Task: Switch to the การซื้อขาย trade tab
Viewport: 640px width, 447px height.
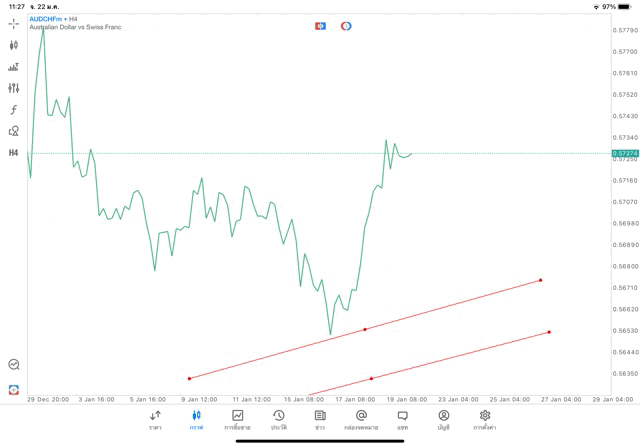Action: click(x=238, y=420)
